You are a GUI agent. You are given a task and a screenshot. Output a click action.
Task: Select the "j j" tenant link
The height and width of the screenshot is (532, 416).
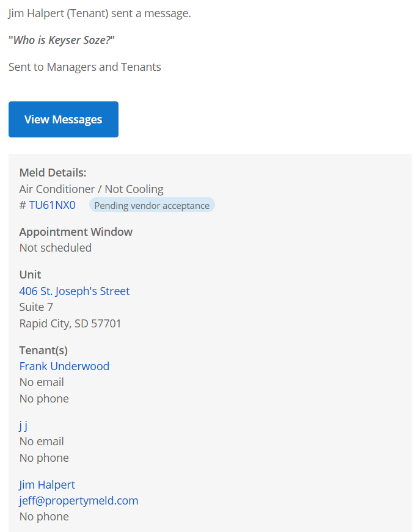point(23,426)
